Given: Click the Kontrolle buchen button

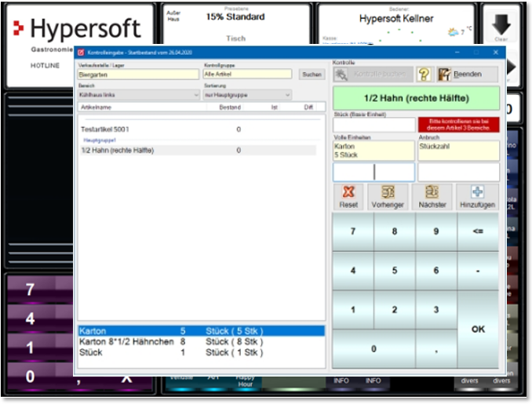Looking at the screenshot, I should click(x=373, y=74).
